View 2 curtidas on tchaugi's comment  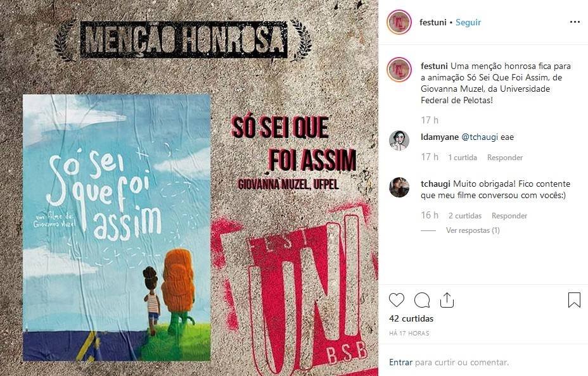click(465, 216)
